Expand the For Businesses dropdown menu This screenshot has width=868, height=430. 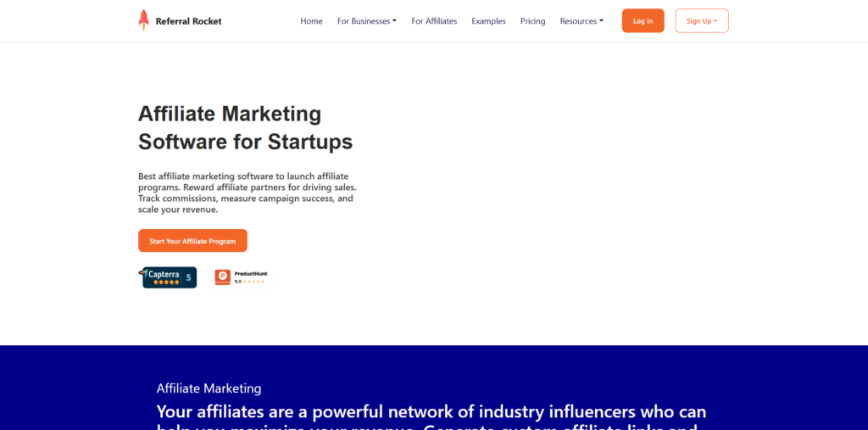point(366,21)
